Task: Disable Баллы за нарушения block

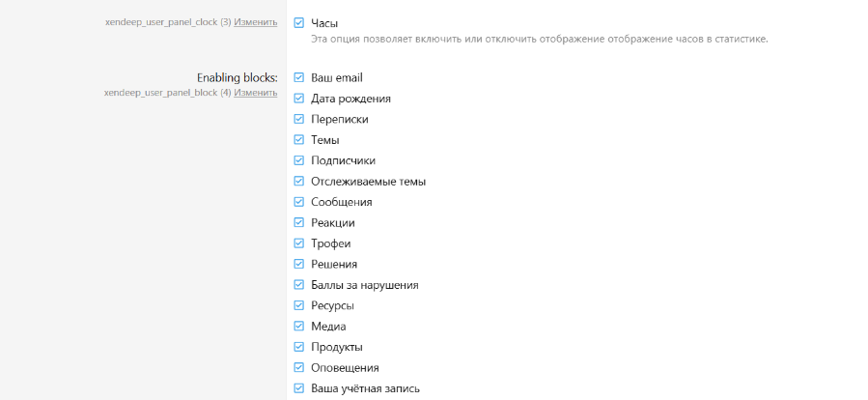Action: [x=299, y=285]
